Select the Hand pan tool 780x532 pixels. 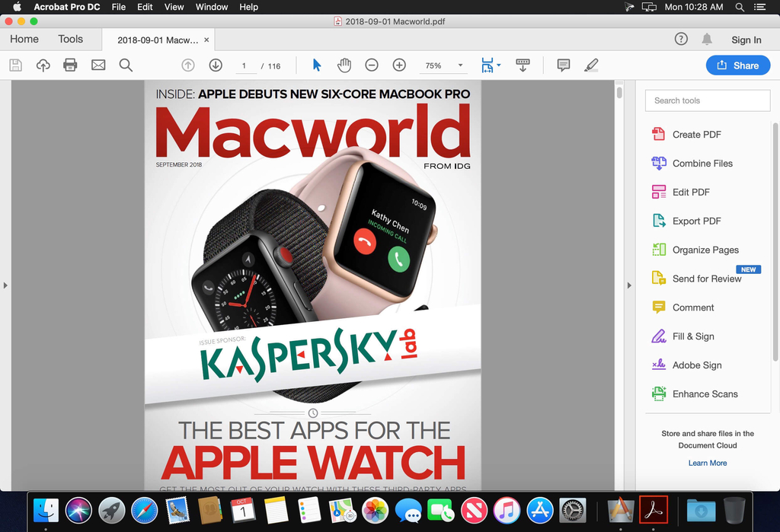(x=344, y=65)
